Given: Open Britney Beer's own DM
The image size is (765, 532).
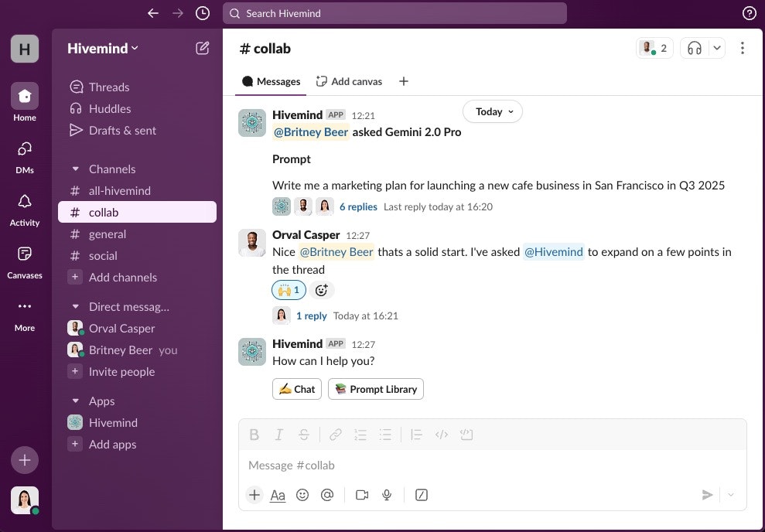Looking at the screenshot, I should click(x=137, y=350).
